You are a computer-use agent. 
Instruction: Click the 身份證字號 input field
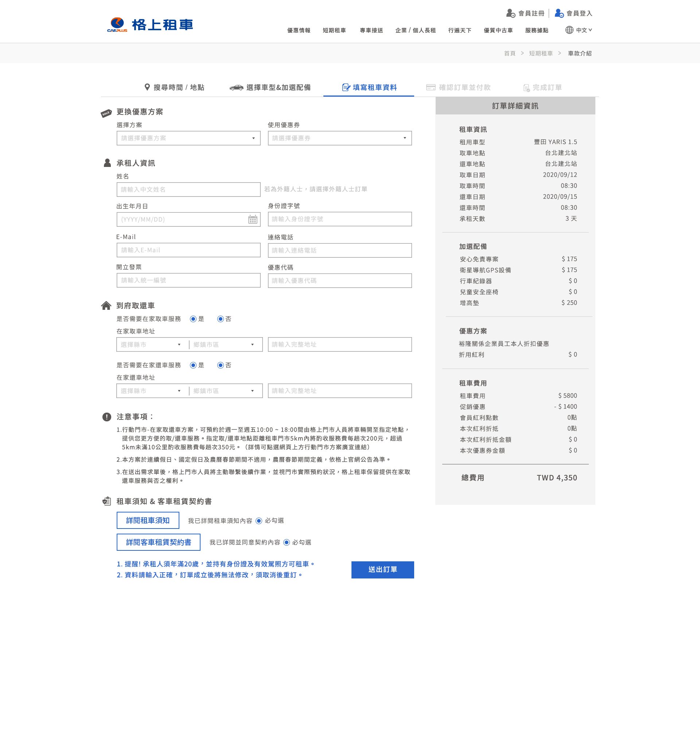click(339, 219)
